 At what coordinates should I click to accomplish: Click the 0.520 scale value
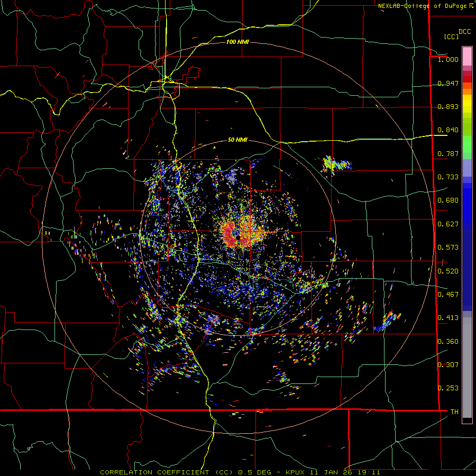(448, 271)
